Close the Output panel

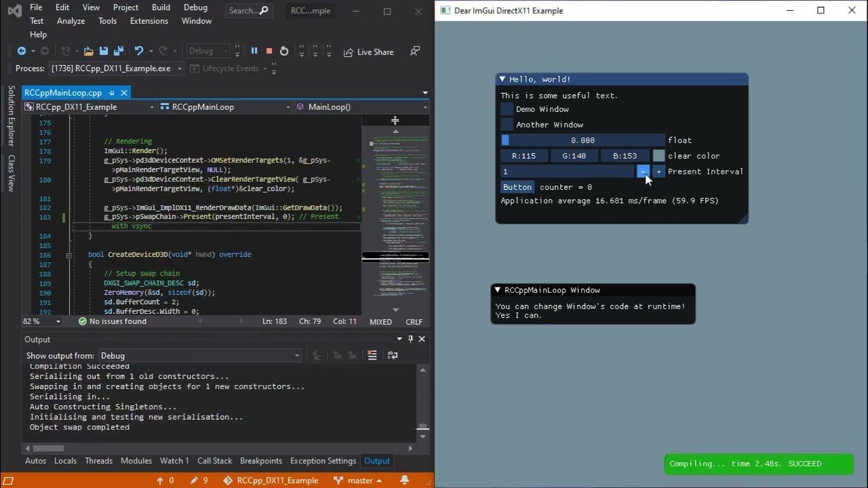pyautogui.click(x=422, y=339)
